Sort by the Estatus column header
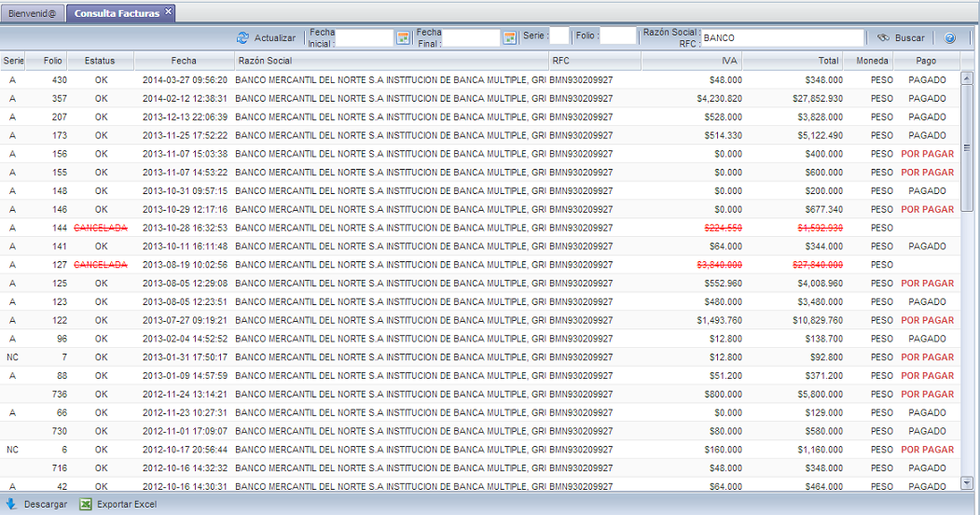Viewport: 980px width, 515px height. tap(100, 61)
